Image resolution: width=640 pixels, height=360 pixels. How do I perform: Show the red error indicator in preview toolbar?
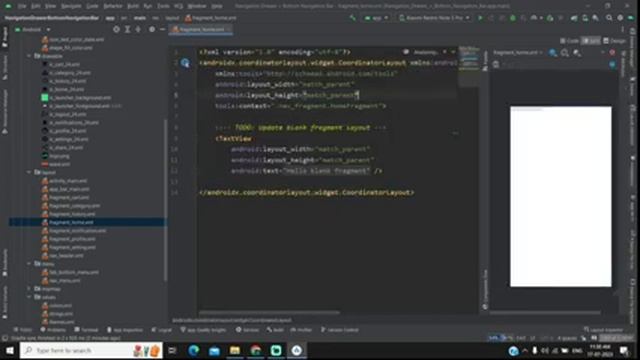pos(612,53)
